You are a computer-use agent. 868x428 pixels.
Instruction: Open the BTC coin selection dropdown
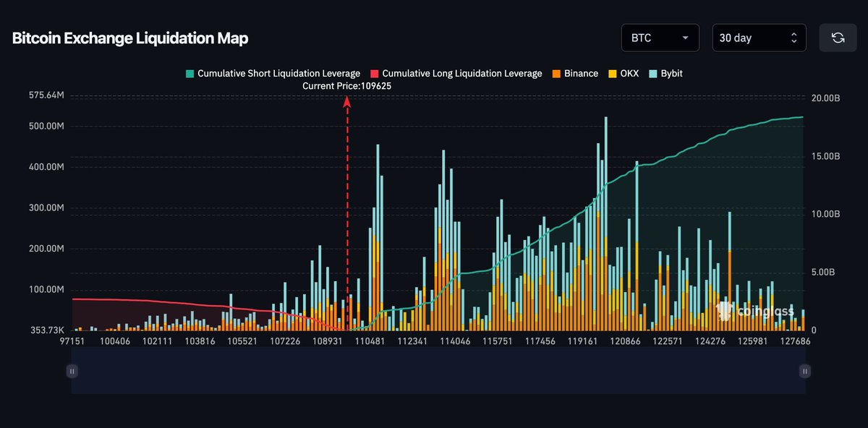659,37
